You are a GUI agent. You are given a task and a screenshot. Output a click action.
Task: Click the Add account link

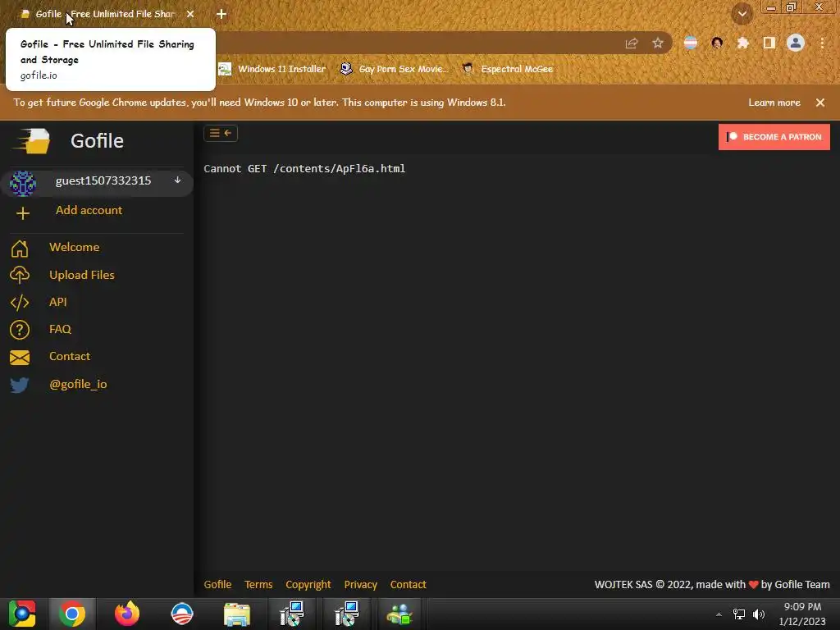(89, 210)
